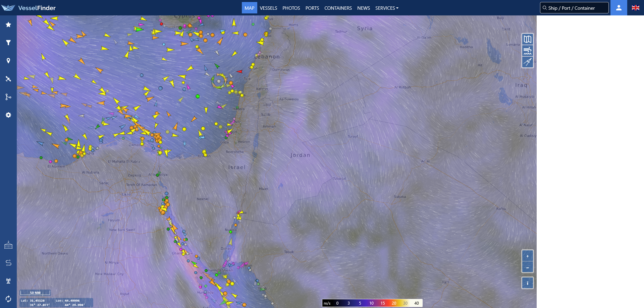Click the Tabuk city label
The image size is (644, 308).
[289, 252]
